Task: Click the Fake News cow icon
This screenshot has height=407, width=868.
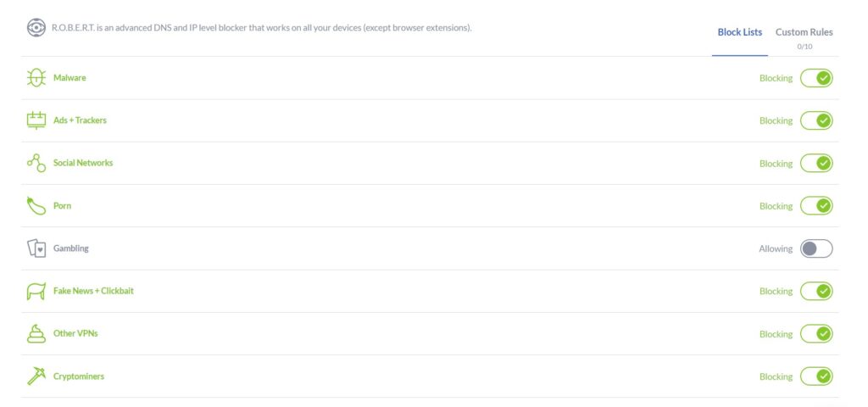Action: [x=36, y=291]
